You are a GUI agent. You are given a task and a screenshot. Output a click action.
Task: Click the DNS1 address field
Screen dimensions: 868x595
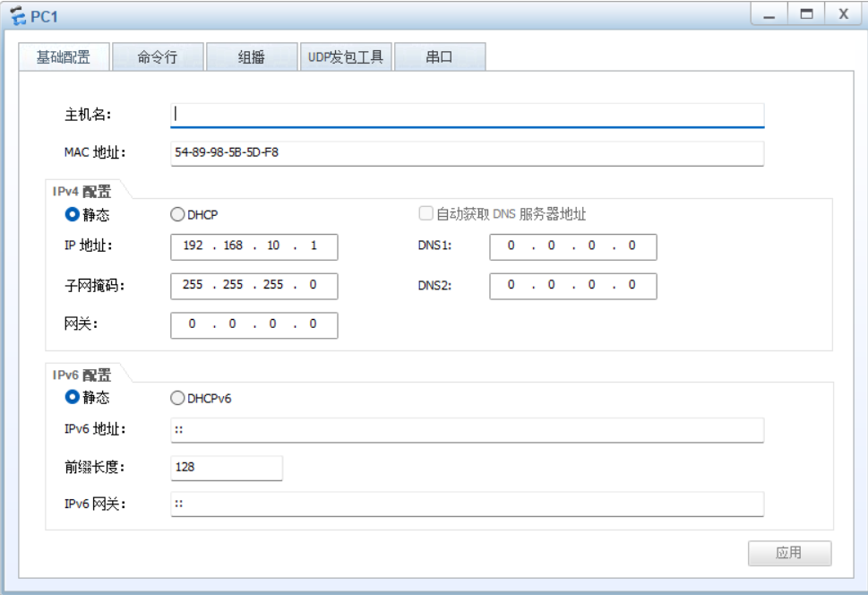(573, 246)
